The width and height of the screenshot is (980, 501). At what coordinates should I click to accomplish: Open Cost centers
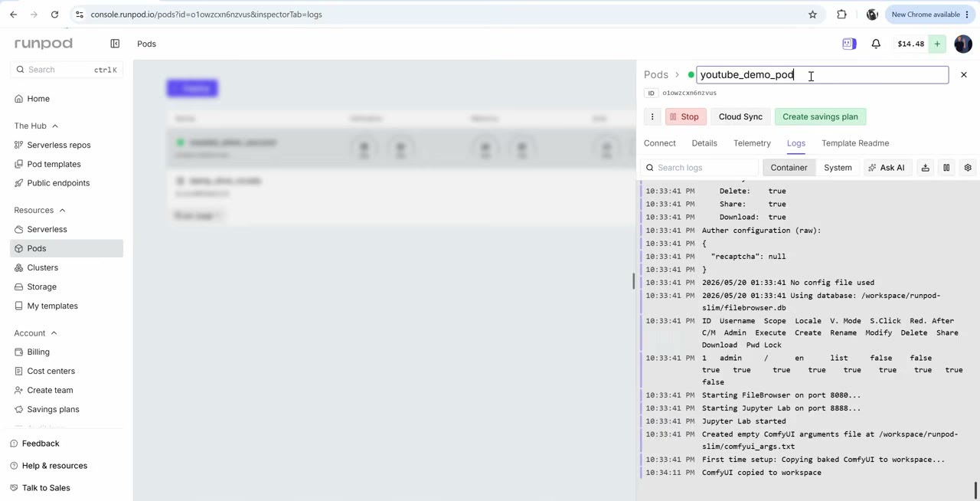[51, 371]
